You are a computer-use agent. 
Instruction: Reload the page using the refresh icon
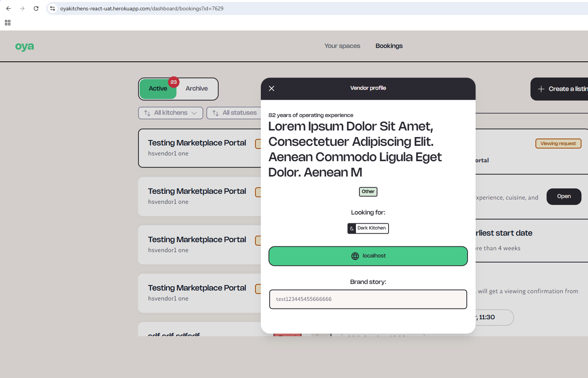pyautogui.click(x=36, y=8)
